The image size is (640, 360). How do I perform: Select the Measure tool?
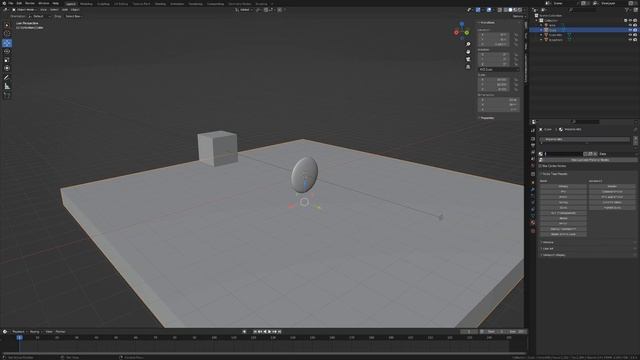tap(7, 86)
